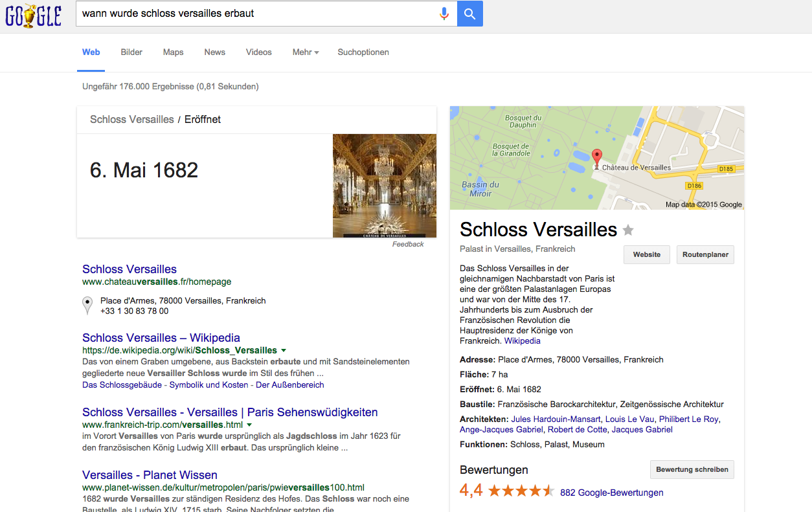812x512 pixels.
Task: Click phone number +33 1 30 83 78 00
Action: [134, 311]
